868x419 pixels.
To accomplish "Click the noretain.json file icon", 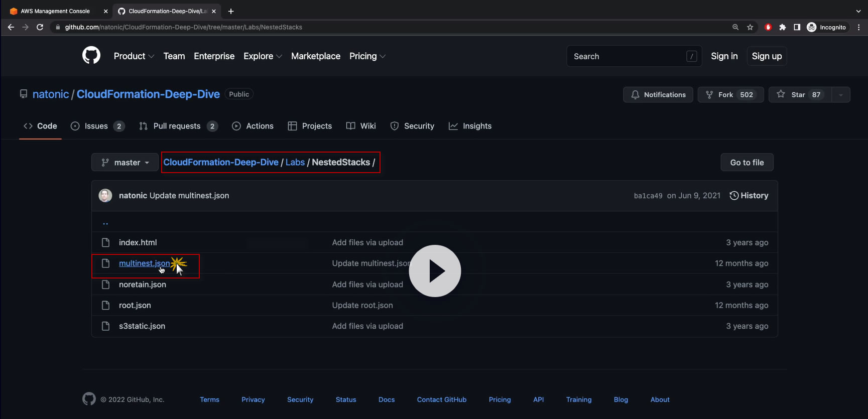I will point(105,285).
